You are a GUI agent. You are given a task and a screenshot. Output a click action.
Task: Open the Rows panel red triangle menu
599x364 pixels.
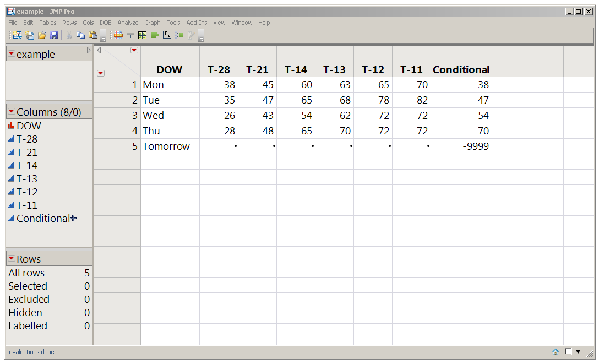point(12,258)
